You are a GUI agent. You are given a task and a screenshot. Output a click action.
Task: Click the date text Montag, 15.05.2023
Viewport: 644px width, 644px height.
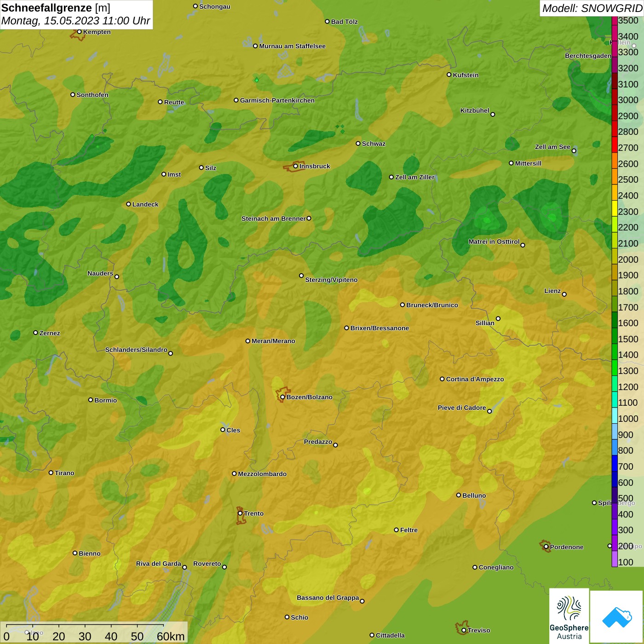(51, 21)
